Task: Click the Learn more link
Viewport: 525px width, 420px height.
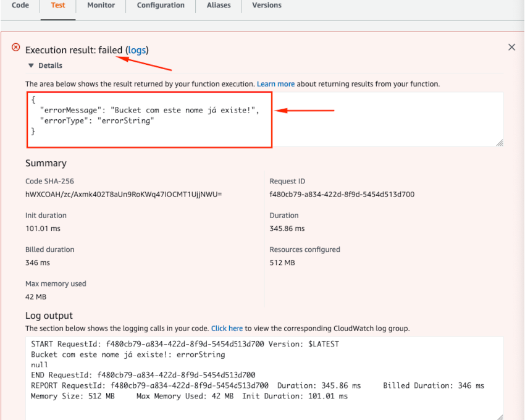Action: point(275,83)
